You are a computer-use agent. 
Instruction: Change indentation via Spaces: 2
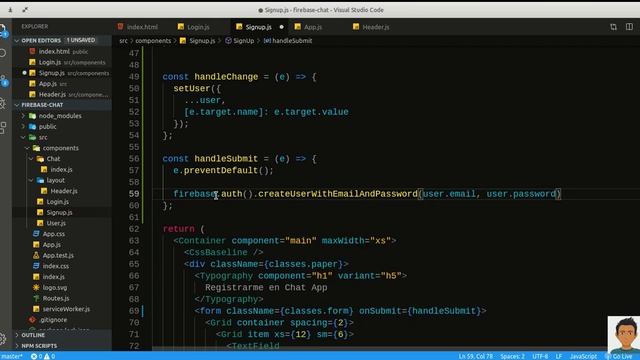512,356
